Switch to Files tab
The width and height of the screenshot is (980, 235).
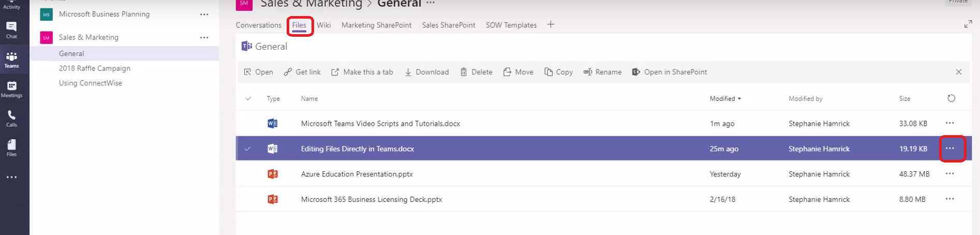299,25
